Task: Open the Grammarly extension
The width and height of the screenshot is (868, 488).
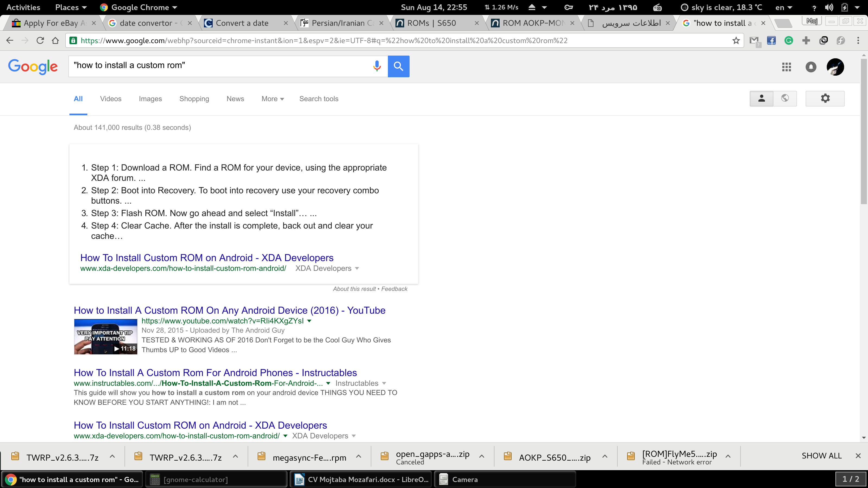Action: [789, 41]
